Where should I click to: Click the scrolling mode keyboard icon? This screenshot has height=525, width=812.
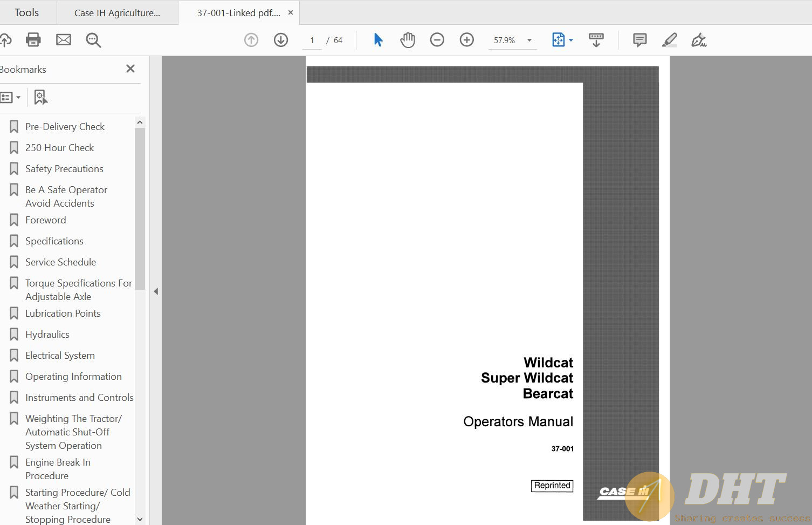pos(596,40)
